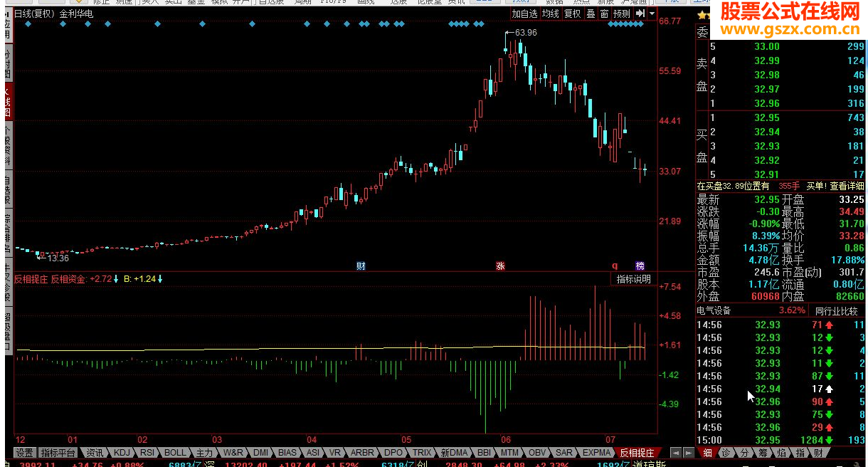This screenshot has height=467, width=868.
Task: Click the right scroll arrow beside indicator tabs
Action: (x=687, y=452)
